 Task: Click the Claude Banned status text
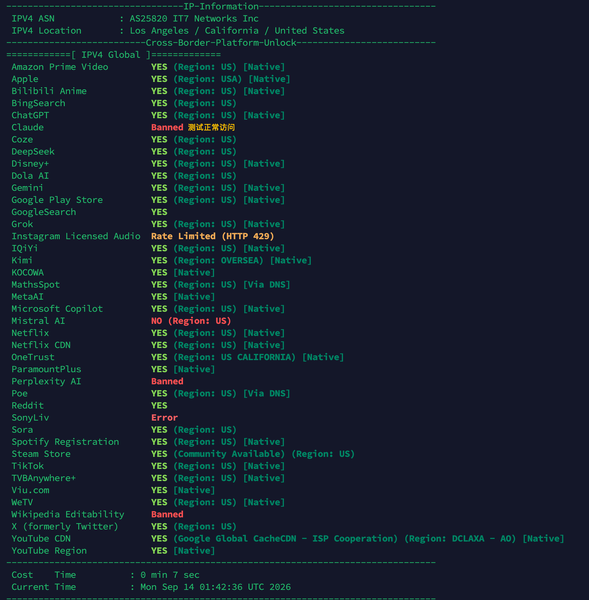click(x=167, y=127)
